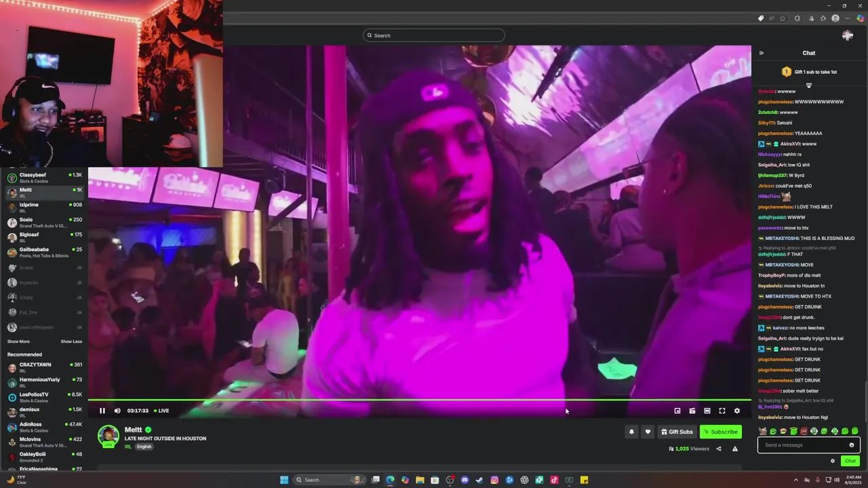This screenshot has height=488, width=868.
Task: Open the clip creation icon
Action: [x=692, y=411]
